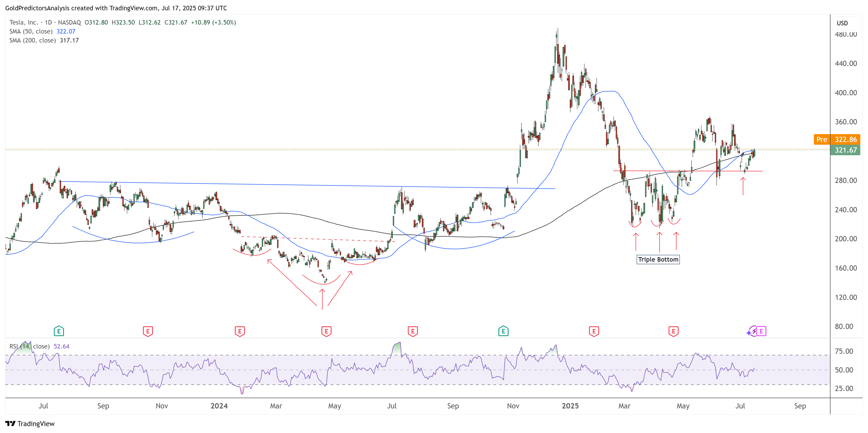Click the Mar label following 2024
The image size is (868, 433).
pos(276,406)
